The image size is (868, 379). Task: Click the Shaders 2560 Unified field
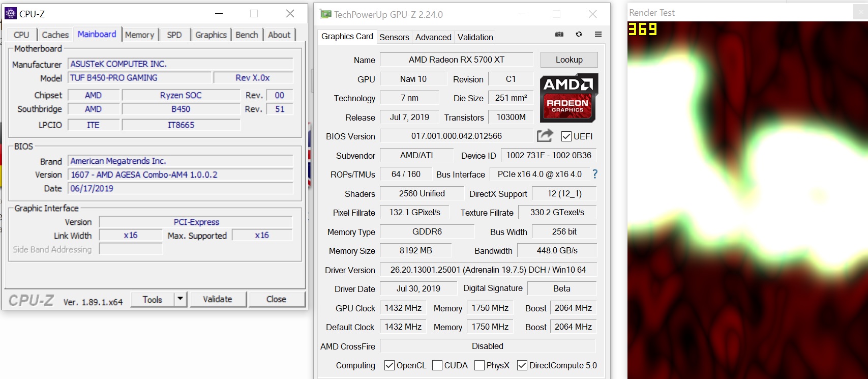pyautogui.click(x=422, y=193)
